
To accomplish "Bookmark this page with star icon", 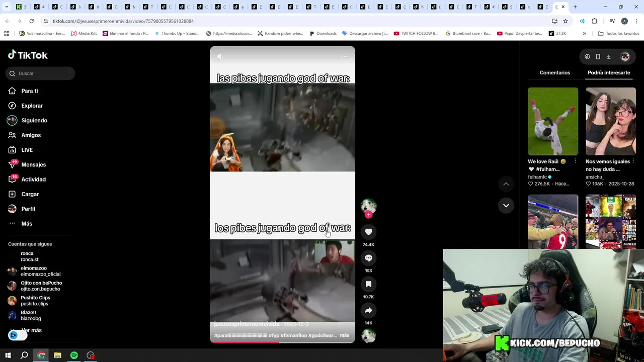I will click(x=566, y=21).
